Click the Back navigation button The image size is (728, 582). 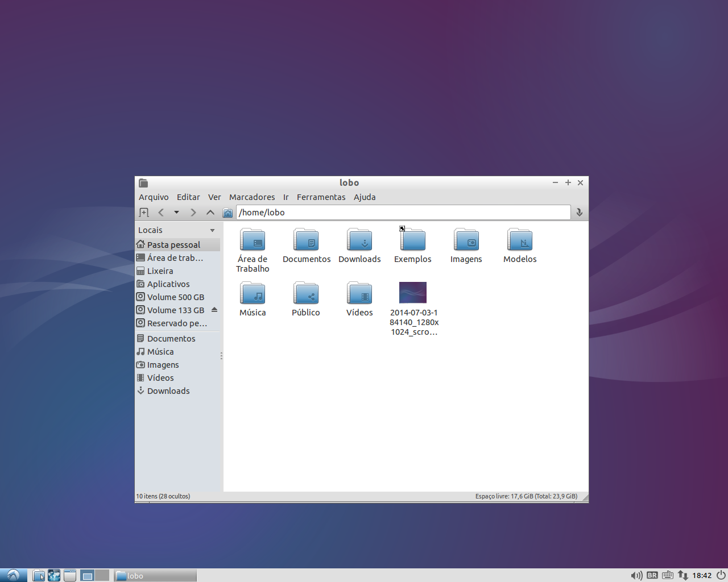161,212
